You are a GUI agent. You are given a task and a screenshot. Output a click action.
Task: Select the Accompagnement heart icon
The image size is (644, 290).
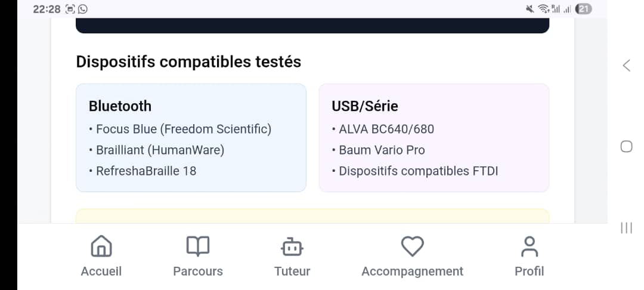[x=412, y=246]
